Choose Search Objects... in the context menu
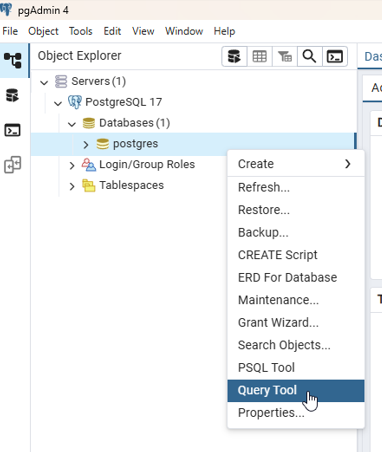Screen dimensions: 382x452 pos(296,345)
